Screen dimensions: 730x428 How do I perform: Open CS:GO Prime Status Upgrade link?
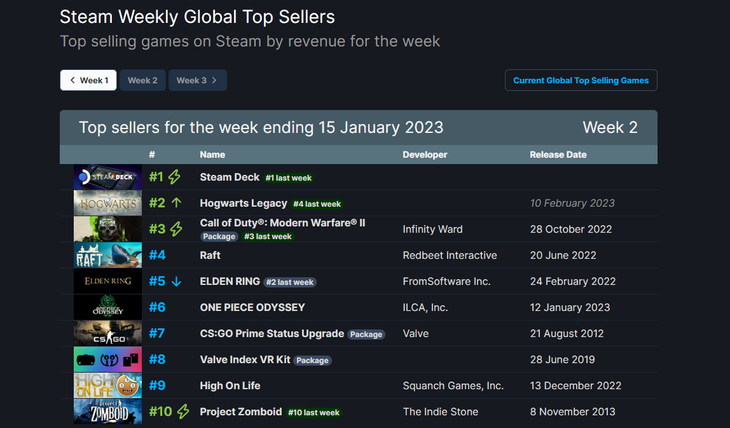[272, 333]
